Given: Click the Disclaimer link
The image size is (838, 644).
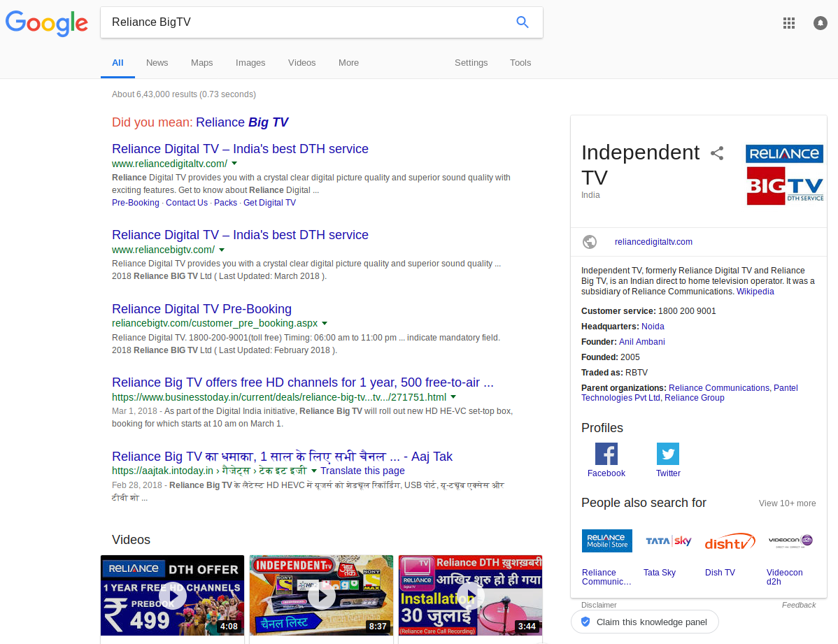Looking at the screenshot, I should pyautogui.click(x=599, y=605).
